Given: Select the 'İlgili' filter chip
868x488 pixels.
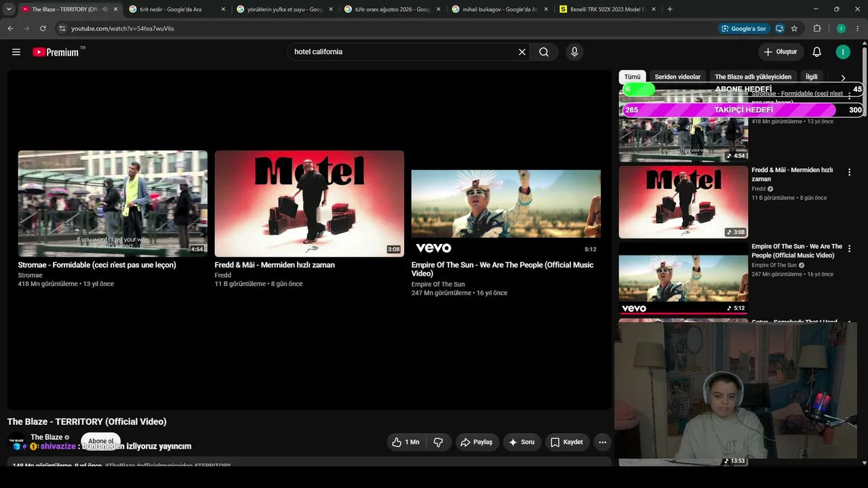Looking at the screenshot, I should tap(812, 77).
